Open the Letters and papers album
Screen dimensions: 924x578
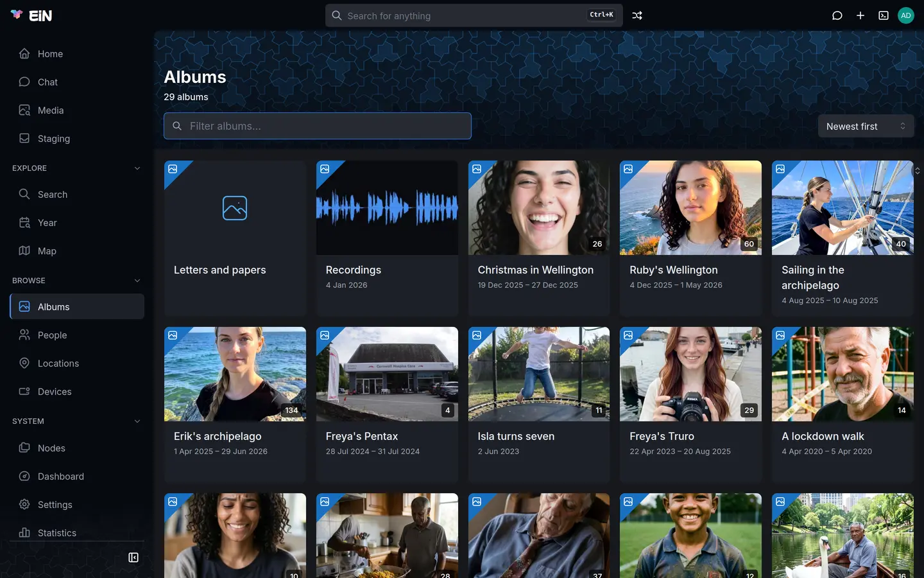235,238
